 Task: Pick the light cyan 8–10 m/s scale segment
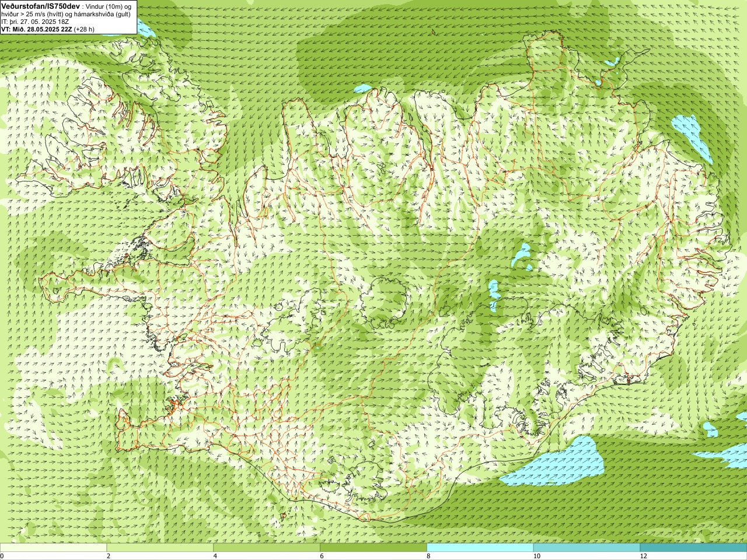480,548
